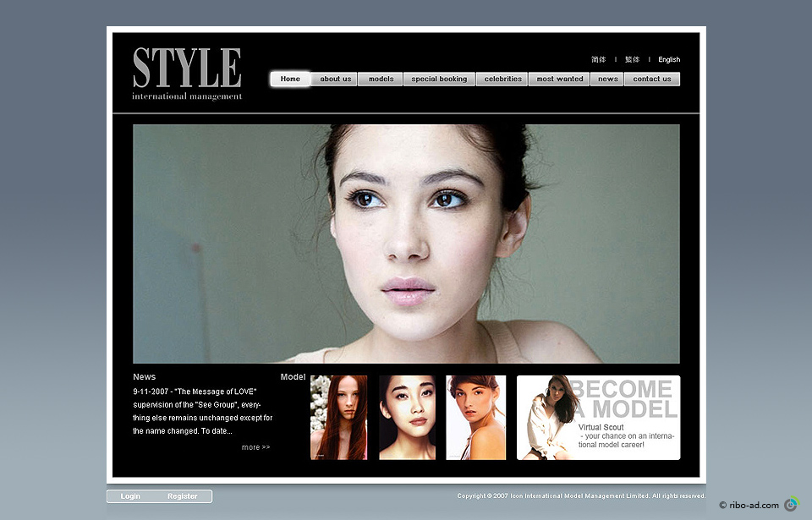Navigate to the celebrities tab
This screenshot has height=520, width=812.
(502, 79)
